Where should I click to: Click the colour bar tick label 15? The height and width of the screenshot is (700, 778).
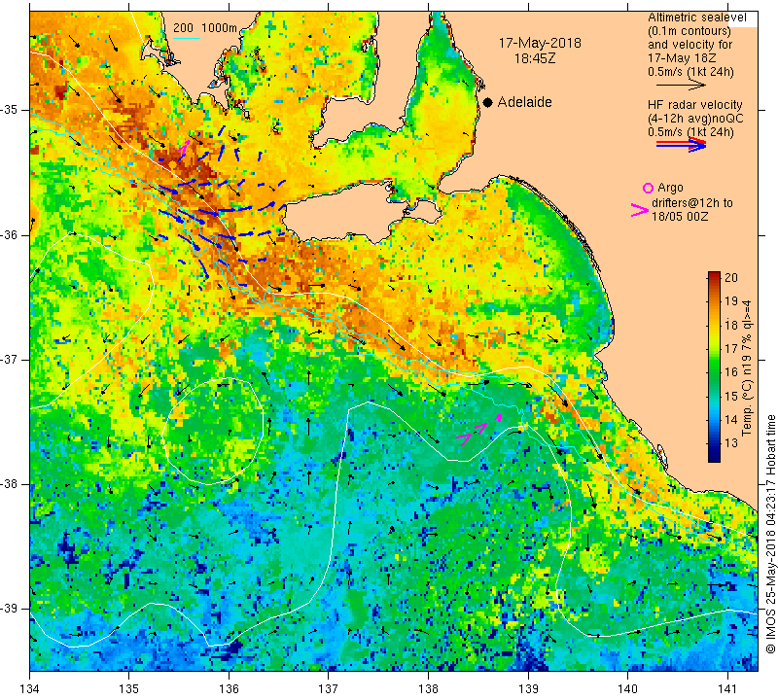(x=731, y=396)
